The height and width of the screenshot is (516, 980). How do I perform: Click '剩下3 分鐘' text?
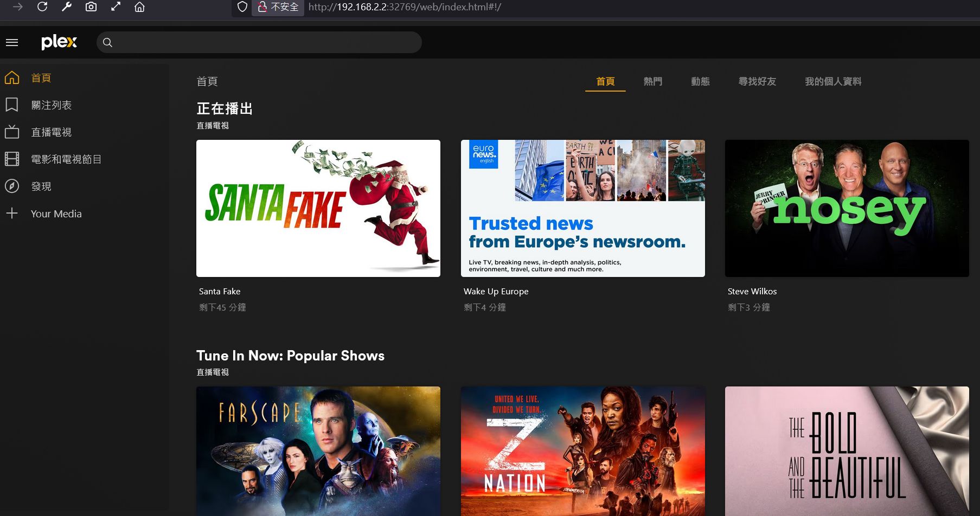click(x=749, y=307)
